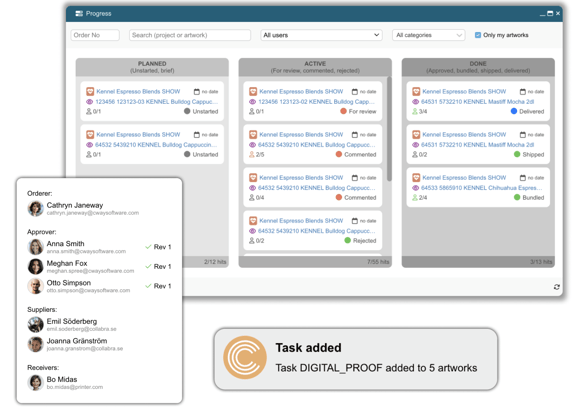
Task: Open artwork link 64533 5865910 KENNEL Chihuahua
Action: (x=482, y=188)
